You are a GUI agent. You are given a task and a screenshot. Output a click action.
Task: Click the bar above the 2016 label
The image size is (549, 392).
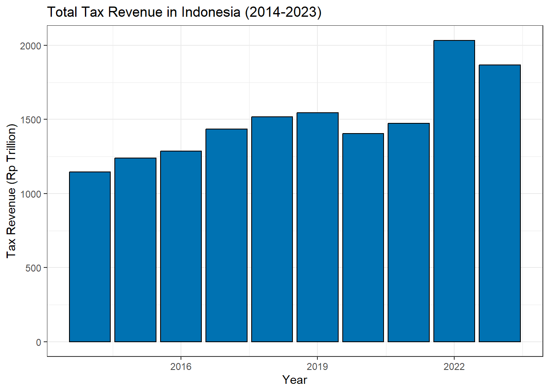(x=181, y=246)
